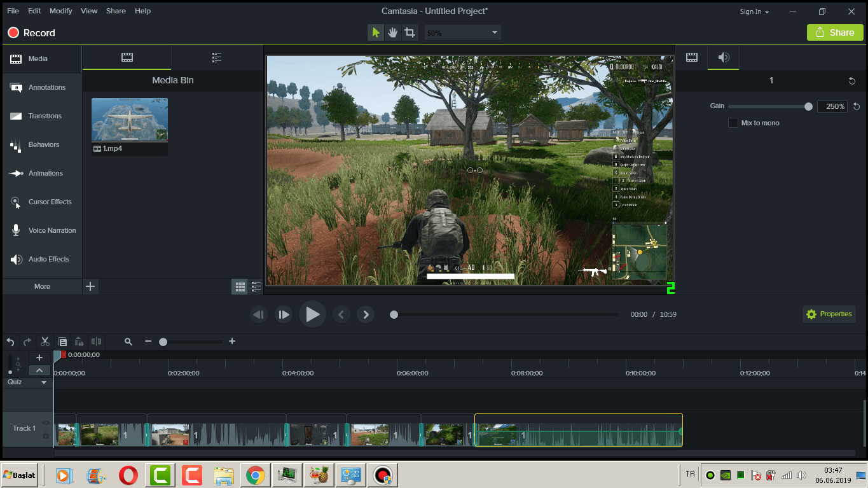Open the canvas zoom 50% dropdown
868x488 pixels.
462,32
